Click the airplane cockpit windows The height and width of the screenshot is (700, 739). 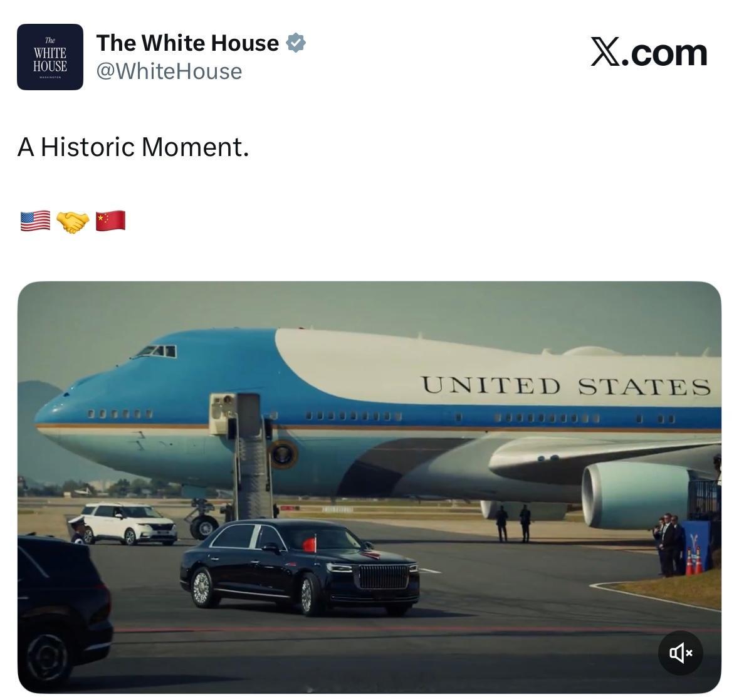(157, 351)
